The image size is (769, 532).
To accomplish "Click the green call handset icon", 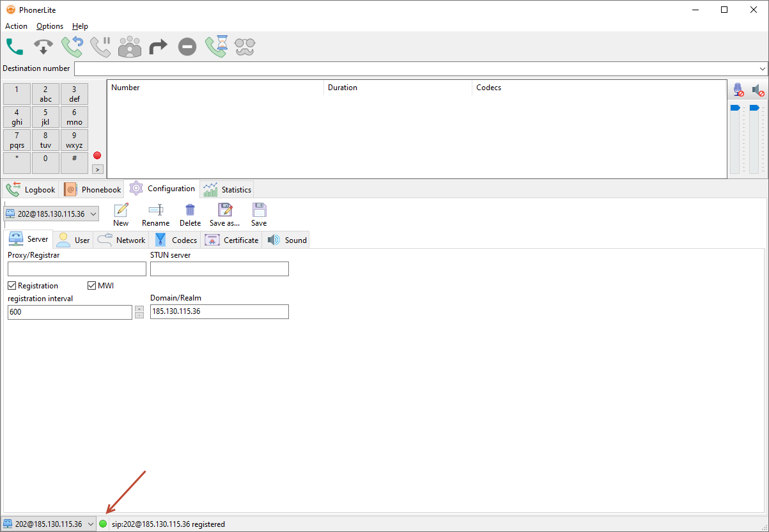I will point(15,47).
